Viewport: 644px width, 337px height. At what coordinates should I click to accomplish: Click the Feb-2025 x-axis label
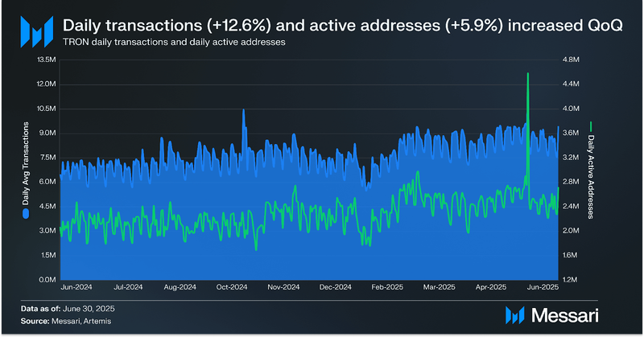tap(387, 287)
